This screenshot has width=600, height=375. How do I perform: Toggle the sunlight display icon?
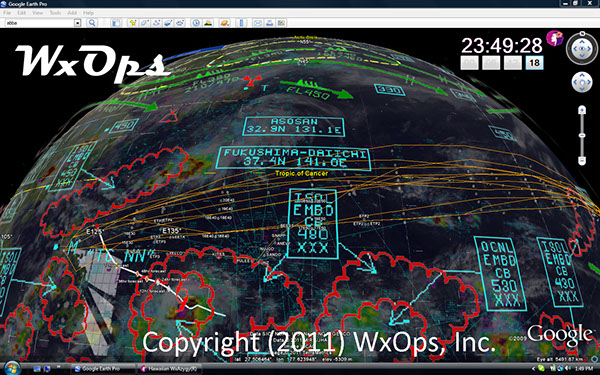point(208,23)
